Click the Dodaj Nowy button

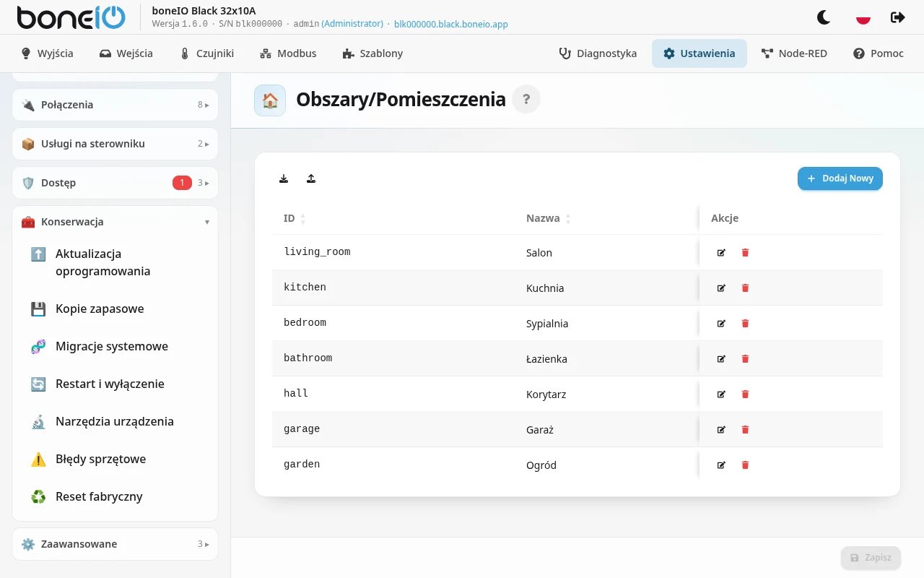(x=840, y=178)
